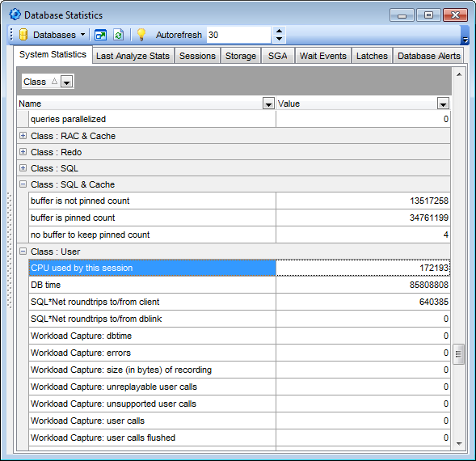Decrease Autorefresh value with down arrow

[x=279, y=39]
